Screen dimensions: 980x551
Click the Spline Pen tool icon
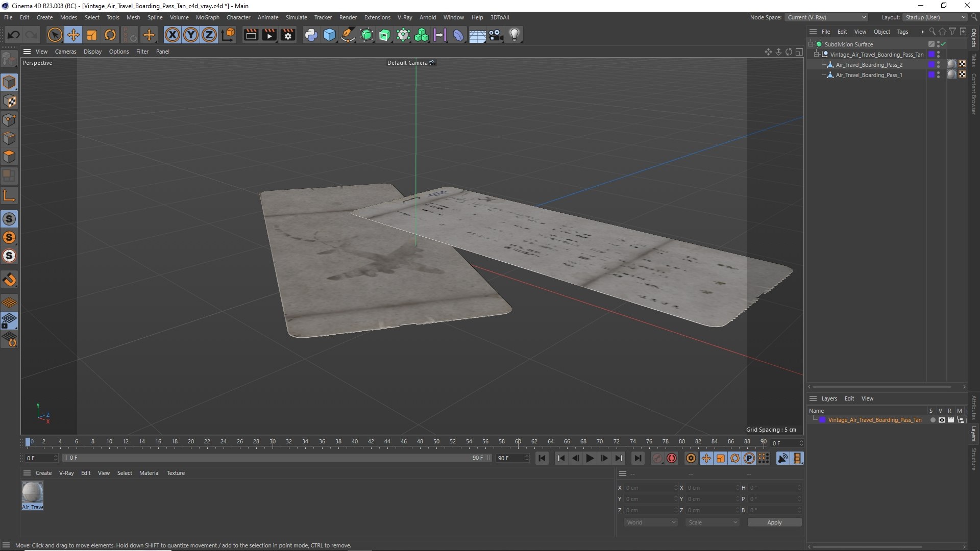[x=348, y=35]
